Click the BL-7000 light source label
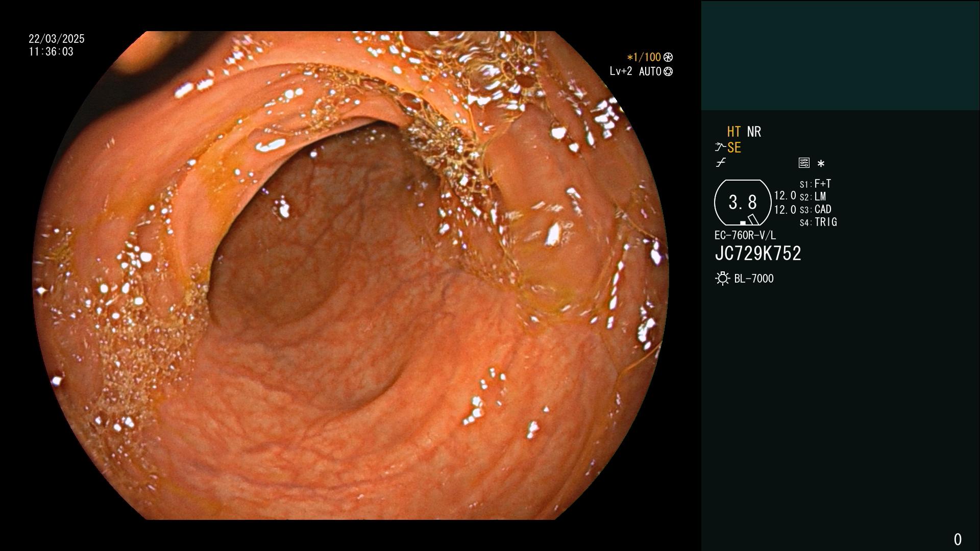980x551 pixels. click(x=754, y=279)
